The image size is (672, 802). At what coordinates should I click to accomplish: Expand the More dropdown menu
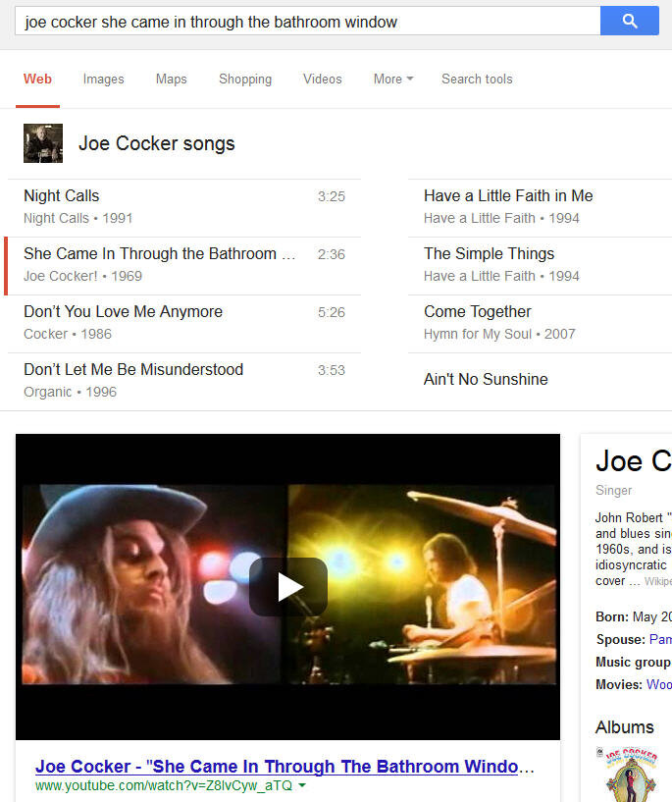click(393, 79)
